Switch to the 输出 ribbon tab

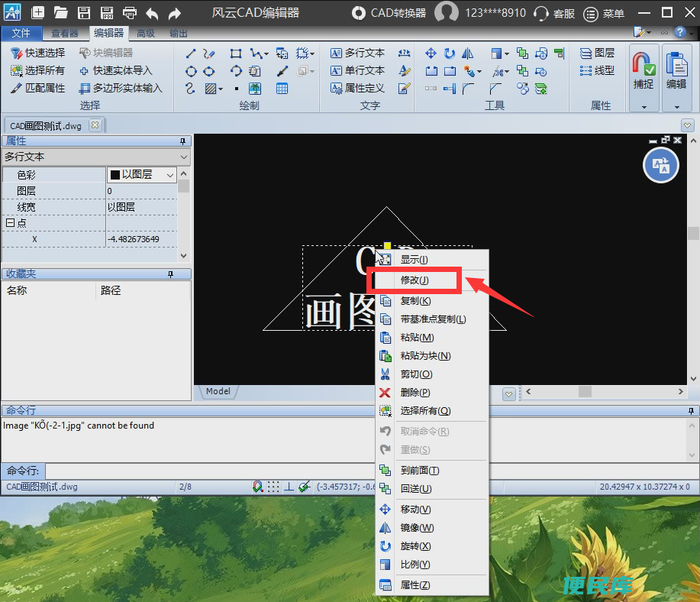tap(179, 33)
